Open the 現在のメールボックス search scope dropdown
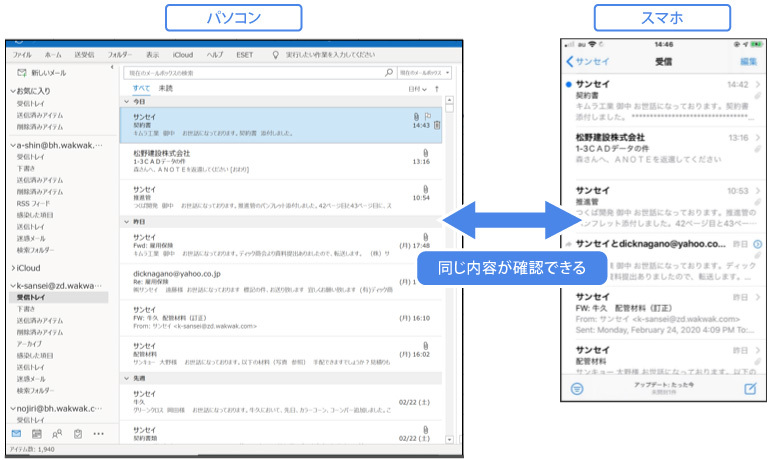Screen dimensions: 771x460 pyautogui.click(x=425, y=73)
